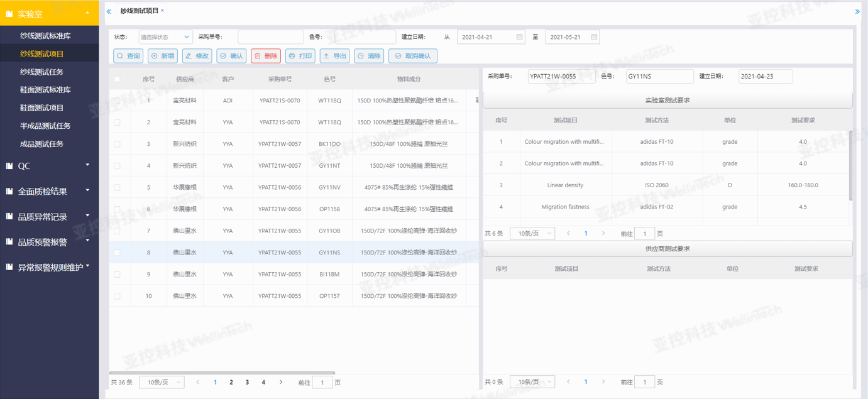Expand 全面质检结果 sidebar section
The image size is (868, 399).
(x=50, y=191)
